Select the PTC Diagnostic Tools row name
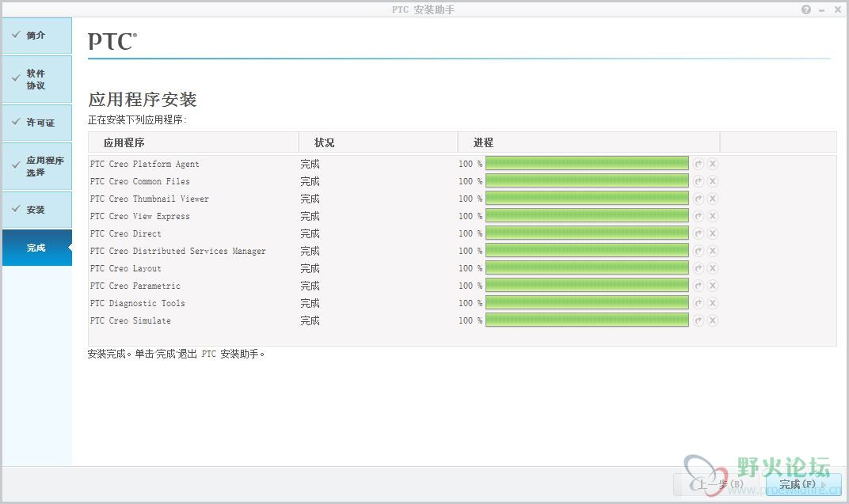The height and width of the screenshot is (504, 849). (x=138, y=303)
